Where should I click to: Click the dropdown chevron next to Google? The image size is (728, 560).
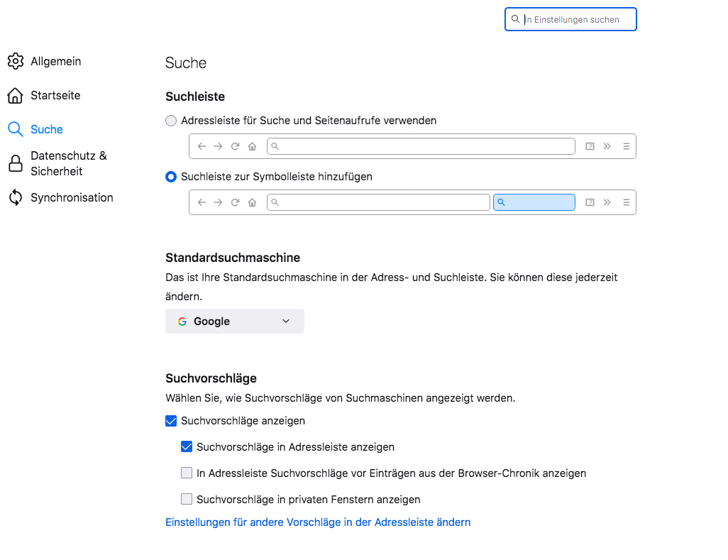click(x=286, y=322)
